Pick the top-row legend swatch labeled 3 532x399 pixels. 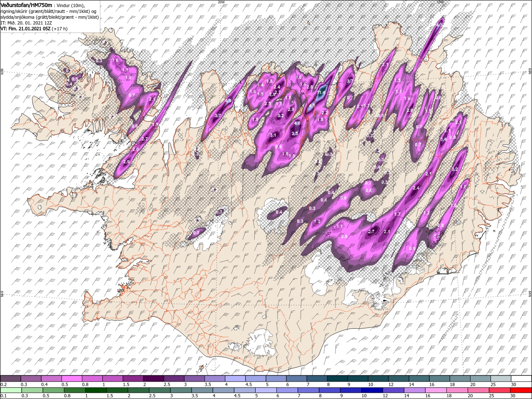[194, 378]
